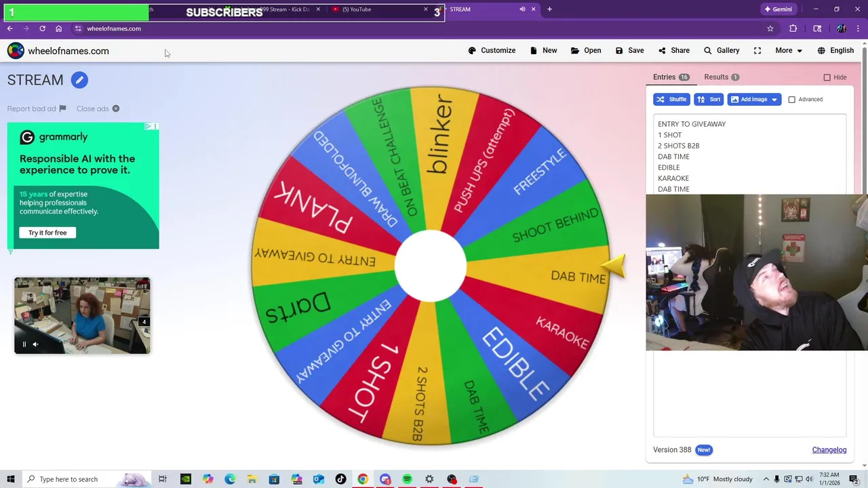
Task: Pause the video ad
Action: (x=24, y=344)
